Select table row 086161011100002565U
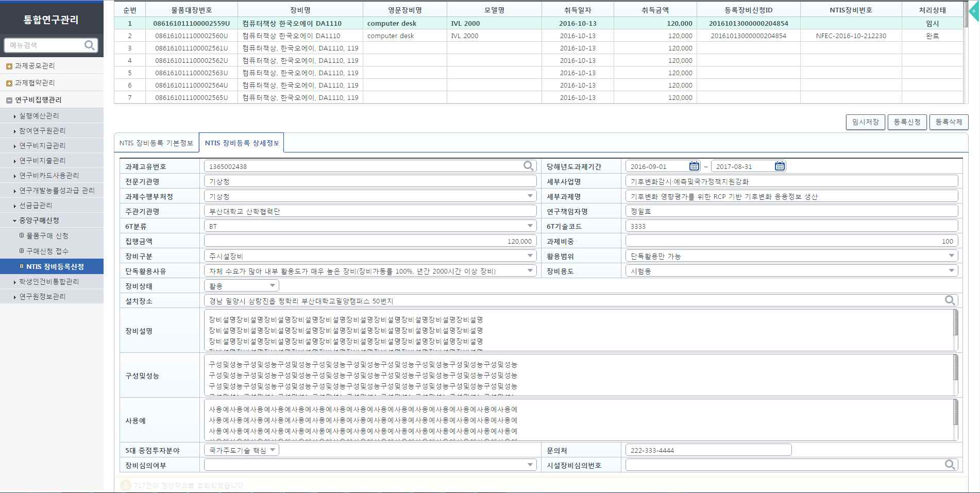This screenshot has height=493, width=980. pos(539,97)
